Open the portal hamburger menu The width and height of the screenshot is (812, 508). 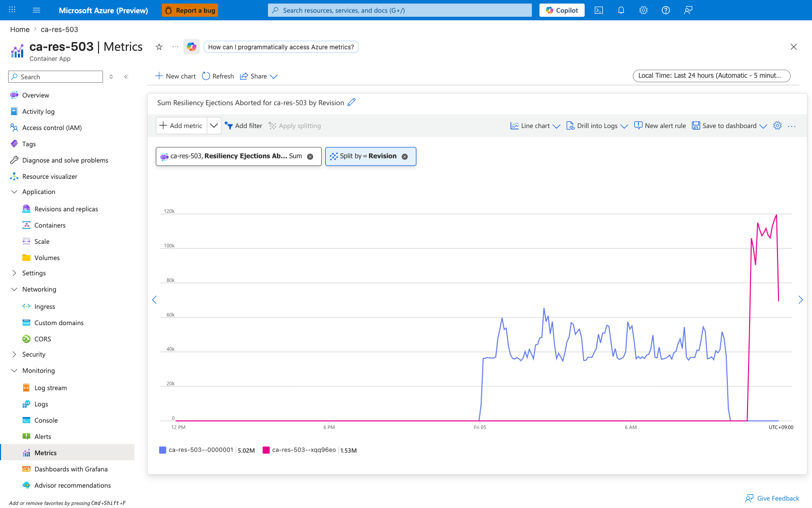coord(37,10)
